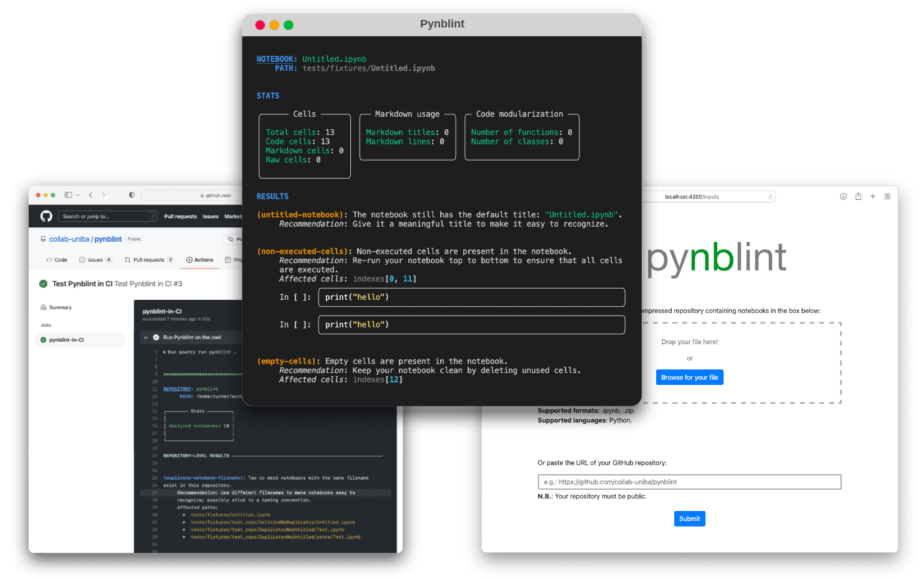Click the share icon in the localhost browser window
Viewport: 924px width, 581px height.
pyautogui.click(x=858, y=196)
